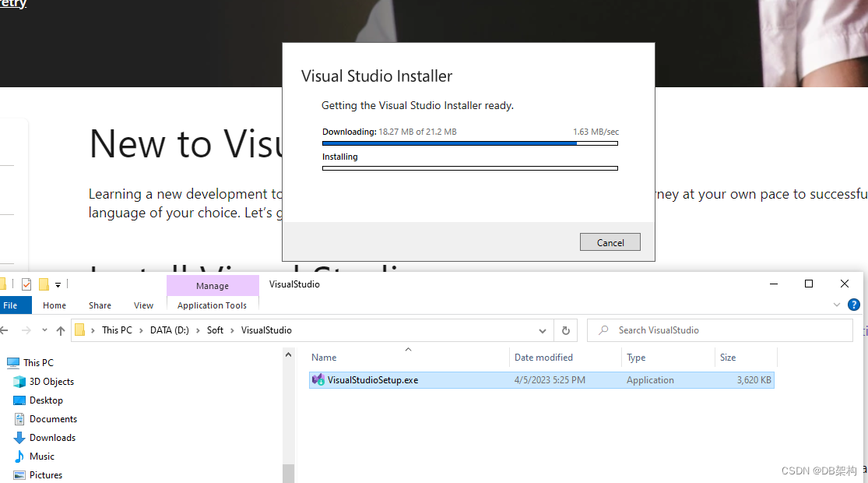Viewport: 868px width, 483px height.
Task: Cancel the Visual Studio Installer download
Action: click(610, 241)
